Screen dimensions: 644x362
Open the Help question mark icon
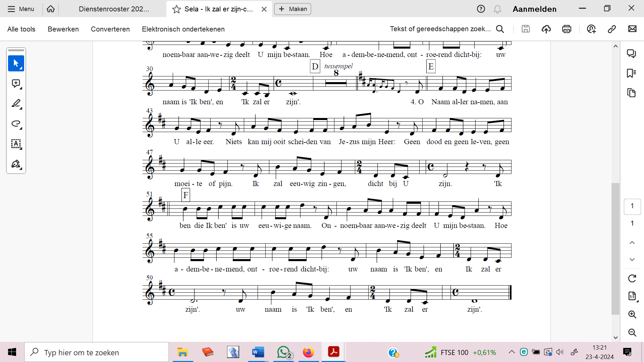click(x=481, y=9)
